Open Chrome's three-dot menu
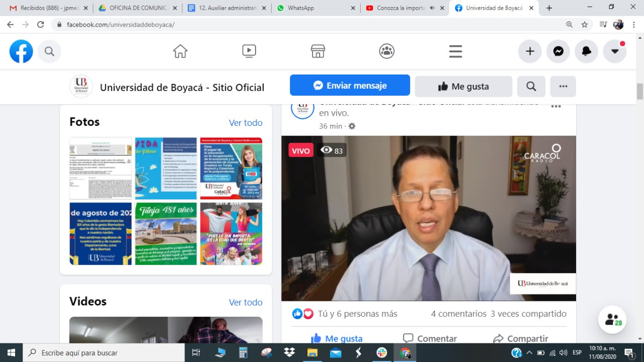Image resolution: width=644 pixels, height=362 pixels. 634,24
